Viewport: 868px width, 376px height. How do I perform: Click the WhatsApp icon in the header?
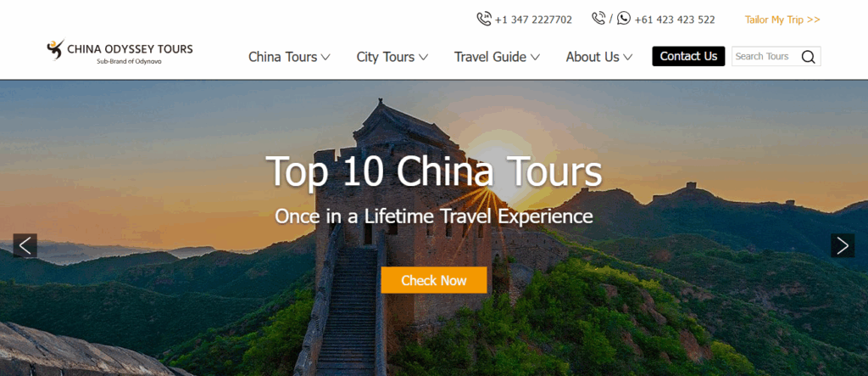coord(624,19)
